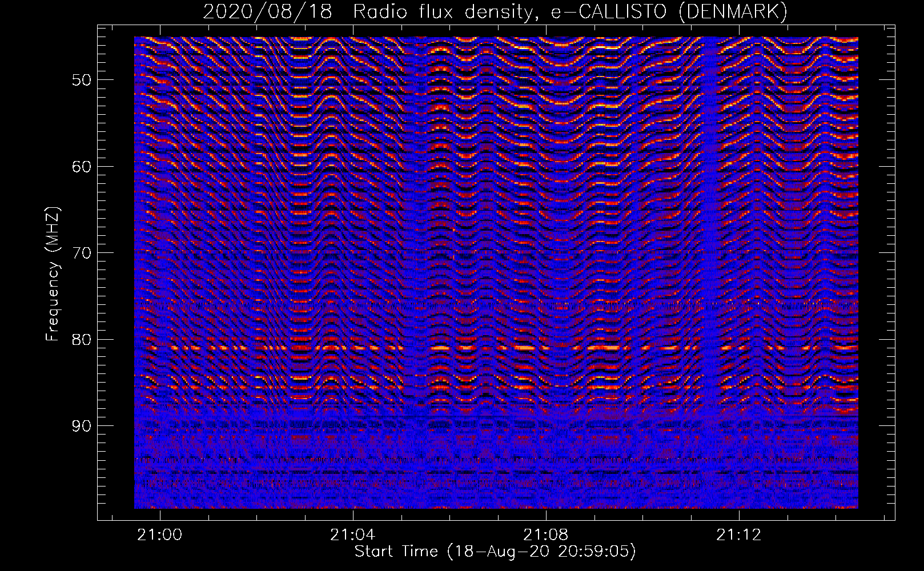
Task: Click the '60' frequency tick label
Action: (x=81, y=167)
